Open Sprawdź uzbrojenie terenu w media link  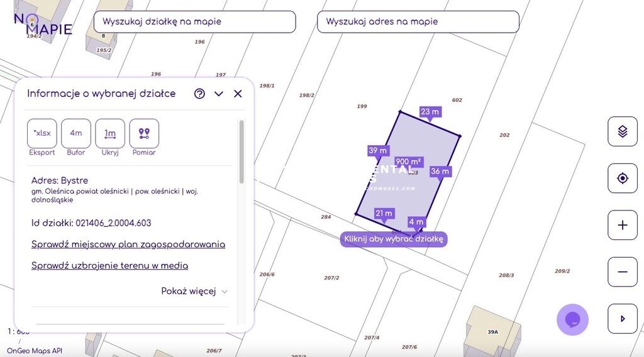click(109, 266)
